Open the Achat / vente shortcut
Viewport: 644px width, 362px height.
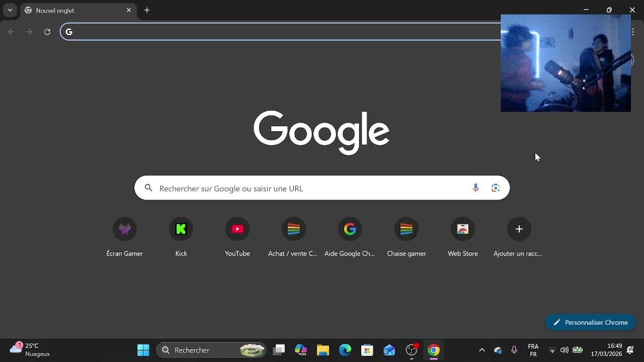tap(294, 237)
